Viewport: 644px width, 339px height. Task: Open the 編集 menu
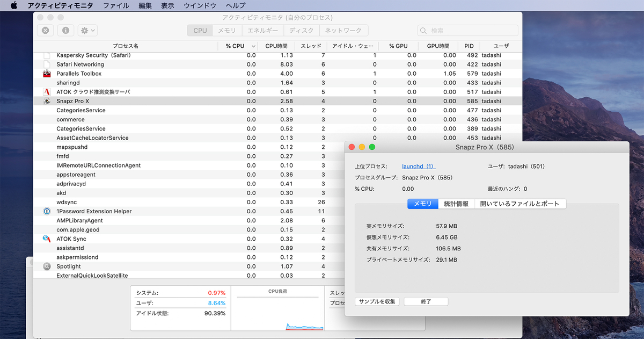pos(145,5)
